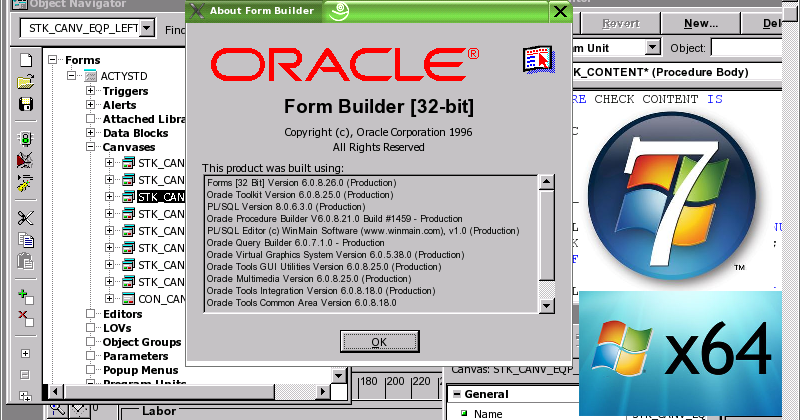Click the 'Oracle Multimedia Version 6.0.8.25.0' line
This screenshot has height=420, width=800.
[309, 279]
